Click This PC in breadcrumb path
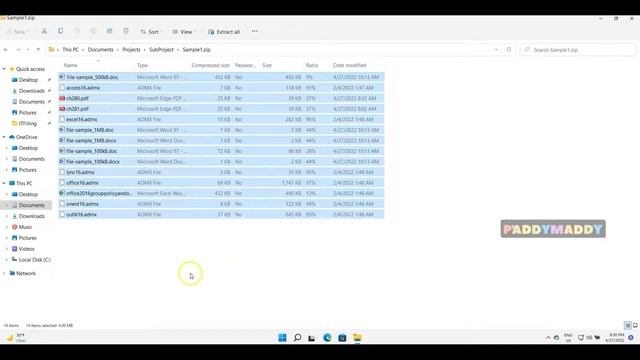 click(x=71, y=50)
